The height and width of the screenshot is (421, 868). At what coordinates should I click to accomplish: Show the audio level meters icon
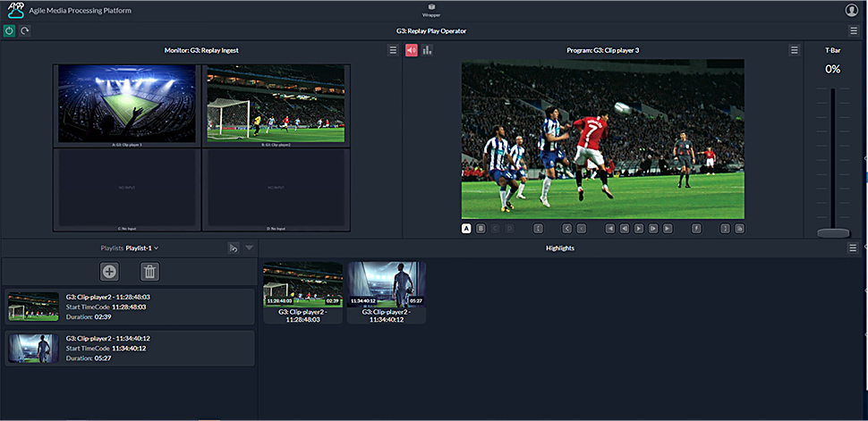(427, 50)
